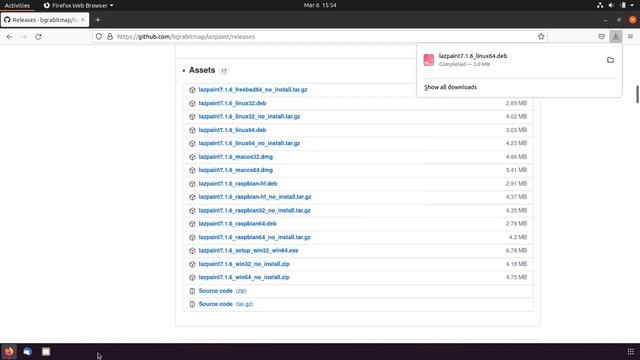Download lazpaint7.1.6_linux32.deb

click(232, 103)
